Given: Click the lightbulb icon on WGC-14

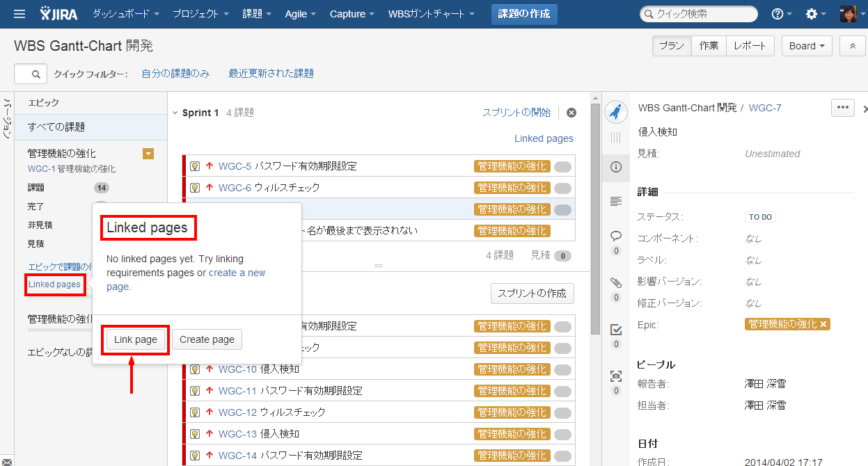Looking at the screenshot, I should [195, 456].
